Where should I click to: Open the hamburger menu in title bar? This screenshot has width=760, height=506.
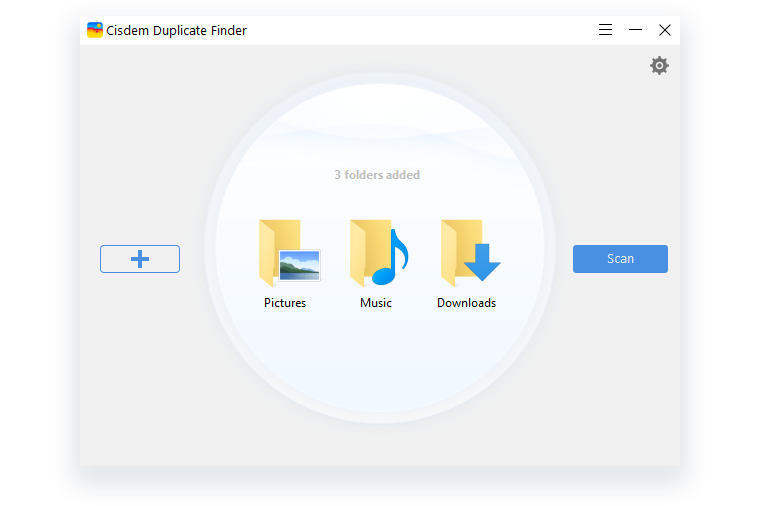[x=605, y=30]
